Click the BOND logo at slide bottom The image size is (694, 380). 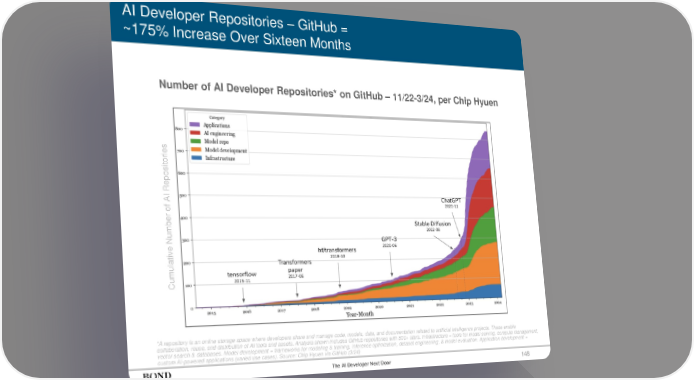(x=157, y=376)
